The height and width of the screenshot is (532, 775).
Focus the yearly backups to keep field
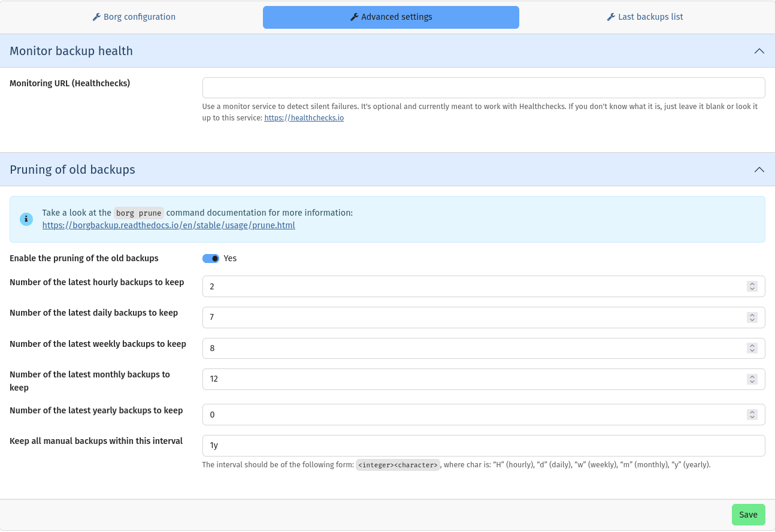(484, 415)
